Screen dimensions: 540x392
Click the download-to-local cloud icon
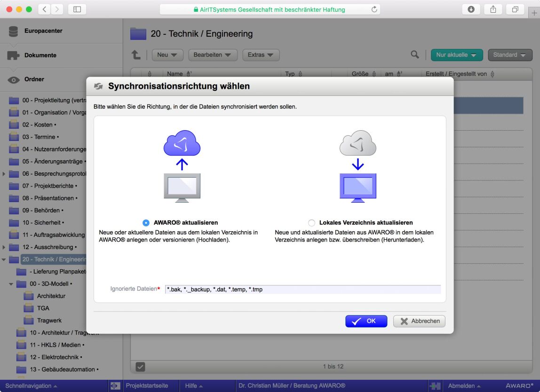[x=358, y=143]
